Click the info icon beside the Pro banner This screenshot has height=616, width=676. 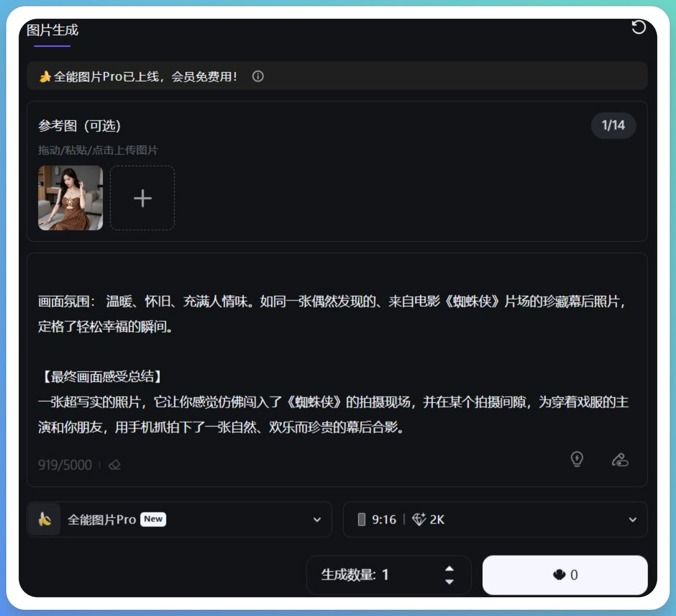click(x=258, y=77)
